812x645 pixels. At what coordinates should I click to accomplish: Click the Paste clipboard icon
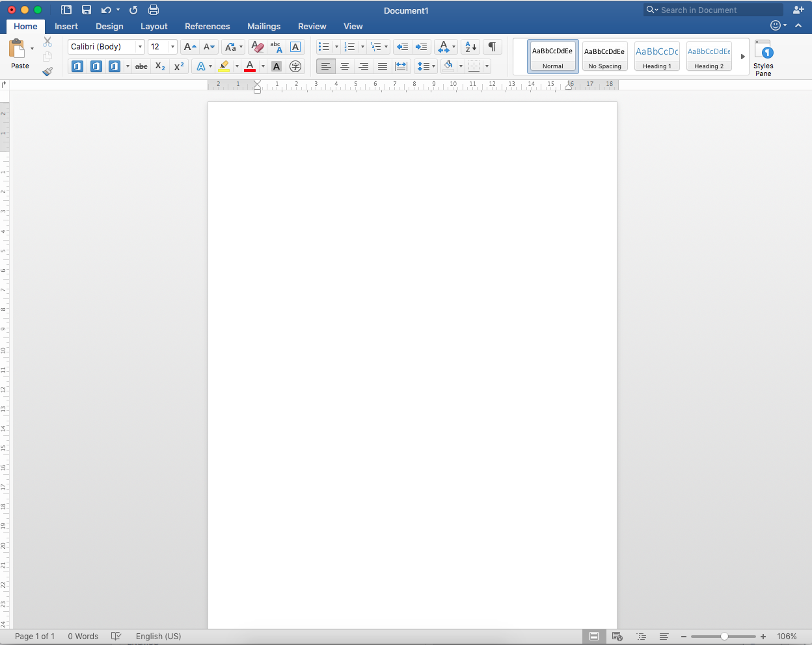(17, 48)
